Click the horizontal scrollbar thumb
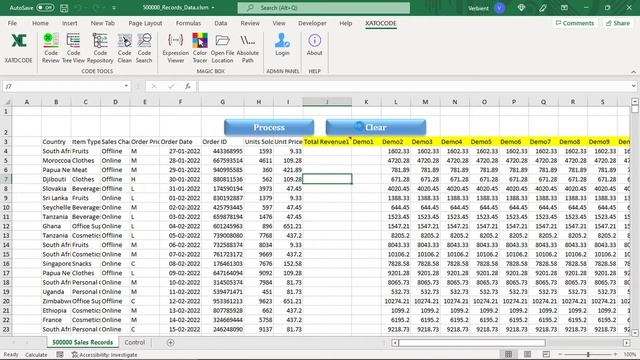The height and width of the screenshot is (360, 640). click(472, 343)
